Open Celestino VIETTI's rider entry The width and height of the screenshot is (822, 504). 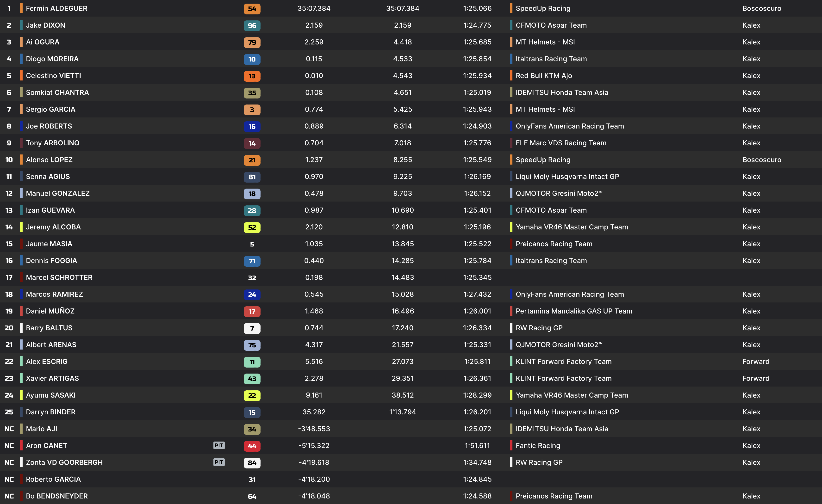(x=53, y=76)
